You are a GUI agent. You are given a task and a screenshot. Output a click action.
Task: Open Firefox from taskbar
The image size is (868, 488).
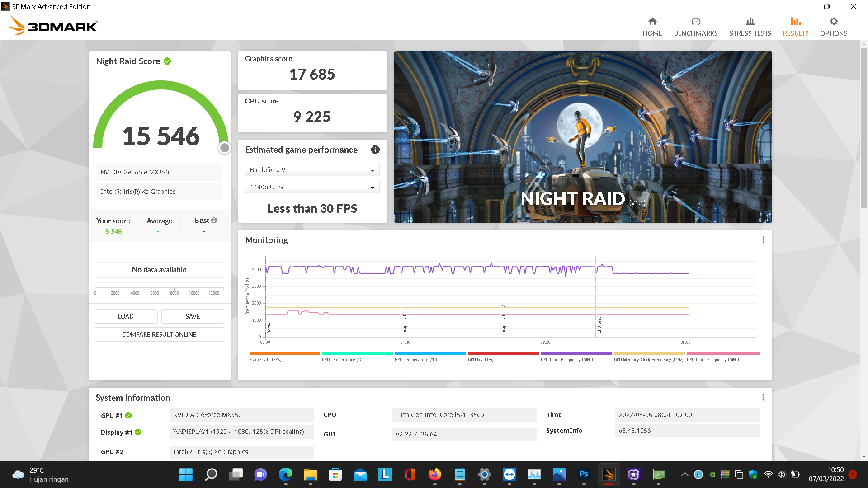[434, 474]
